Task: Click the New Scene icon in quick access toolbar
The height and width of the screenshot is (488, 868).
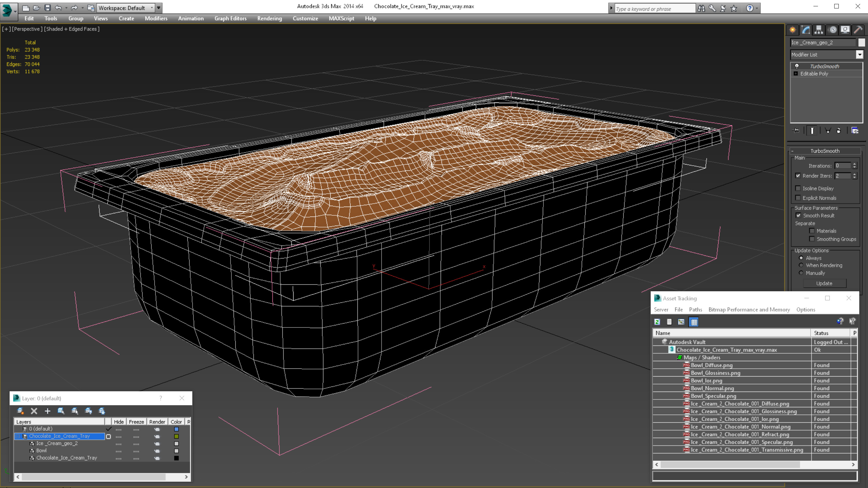Action: click(26, 8)
